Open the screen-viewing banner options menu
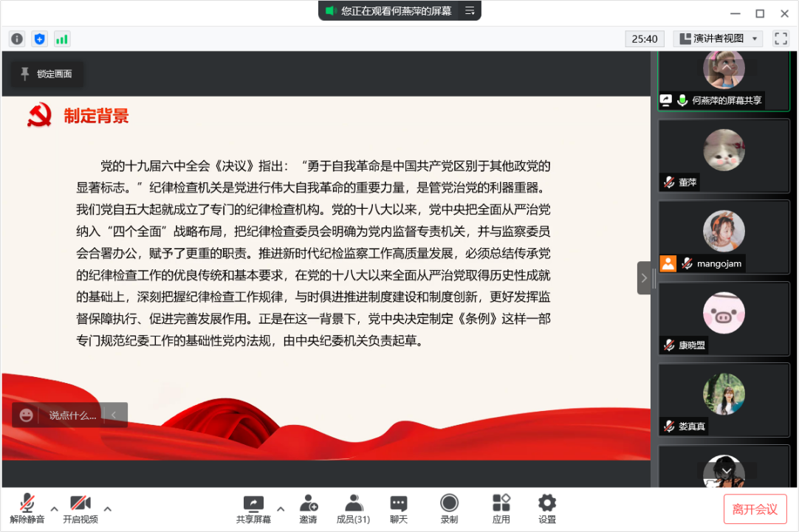The height and width of the screenshot is (532, 799). pyautogui.click(x=470, y=11)
